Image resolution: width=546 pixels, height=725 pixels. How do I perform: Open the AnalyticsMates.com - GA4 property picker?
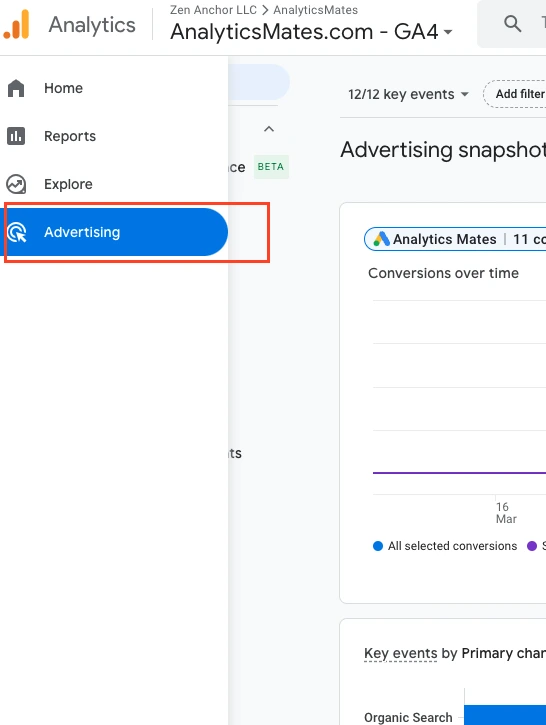click(x=311, y=32)
